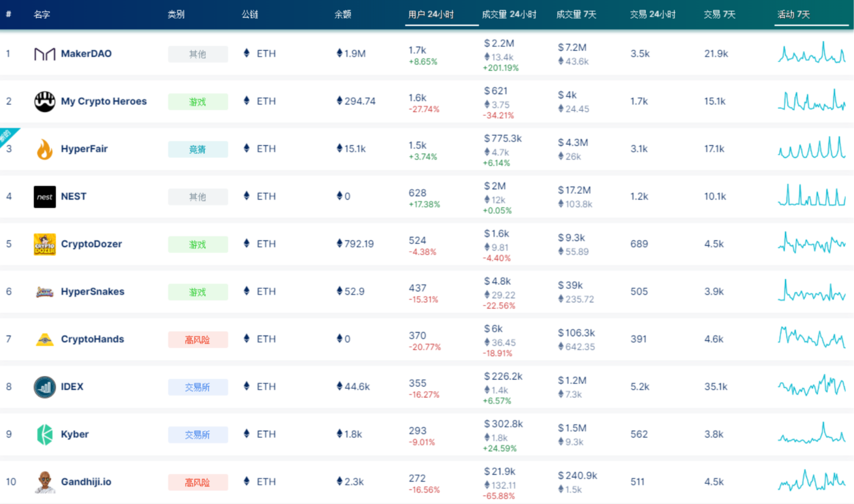854x504 pixels.
Task: Sort by 交易 7天 column
Action: 720,14
